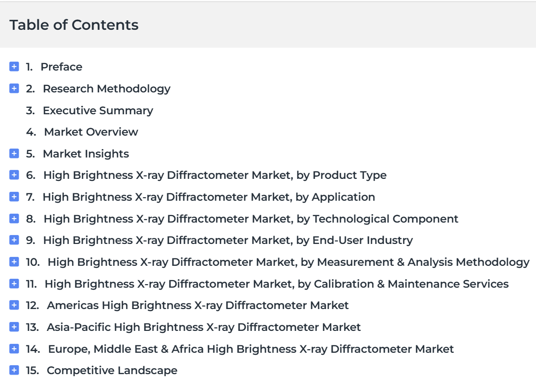Click plus icon for Calibration & Maintenance Services

(x=14, y=283)
